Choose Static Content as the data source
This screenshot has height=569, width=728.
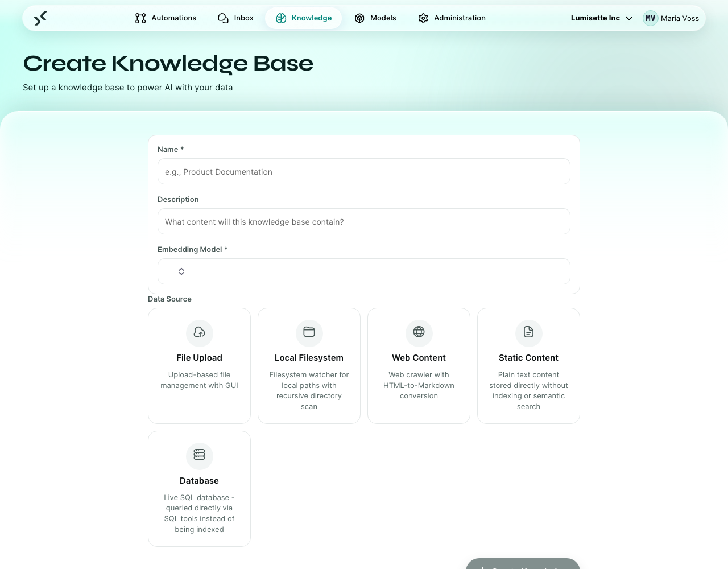coord(528,366)
